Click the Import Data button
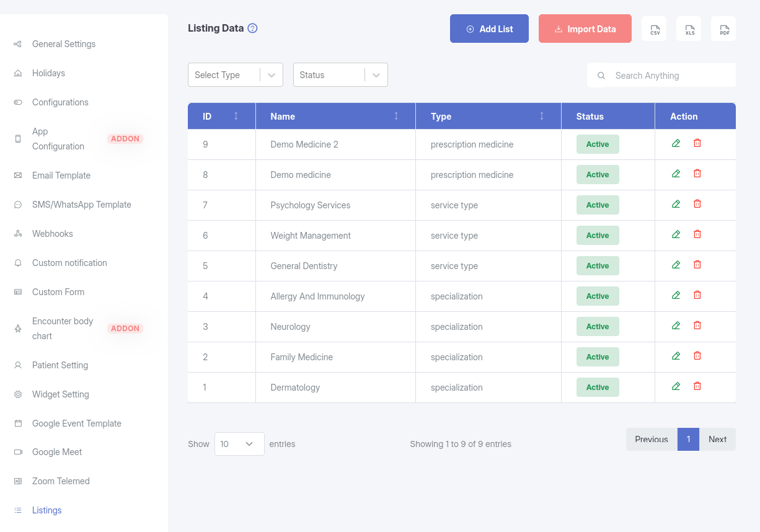760x532 pixels. coord(585,29)
